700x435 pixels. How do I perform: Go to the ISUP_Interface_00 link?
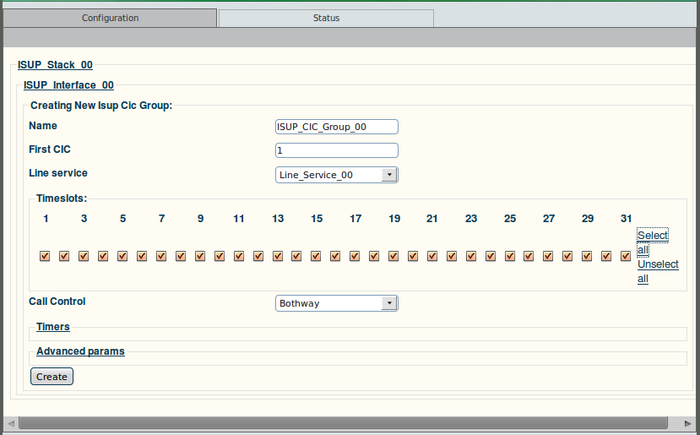(68, 85)
